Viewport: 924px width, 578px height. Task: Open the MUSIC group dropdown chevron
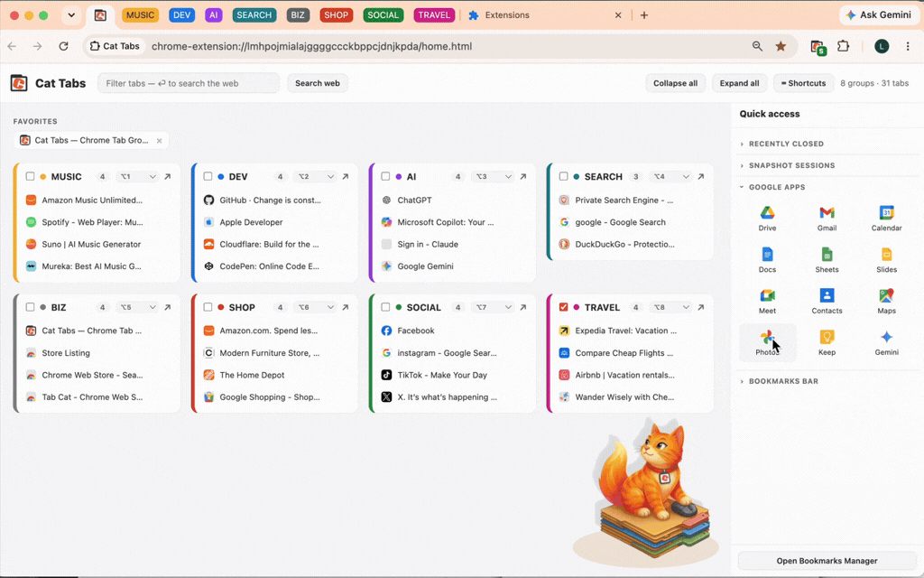[152, 176]
